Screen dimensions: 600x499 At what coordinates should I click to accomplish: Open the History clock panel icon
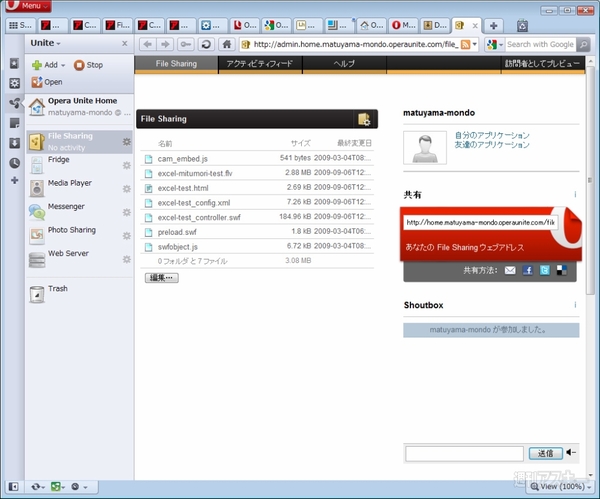(14, 163)
